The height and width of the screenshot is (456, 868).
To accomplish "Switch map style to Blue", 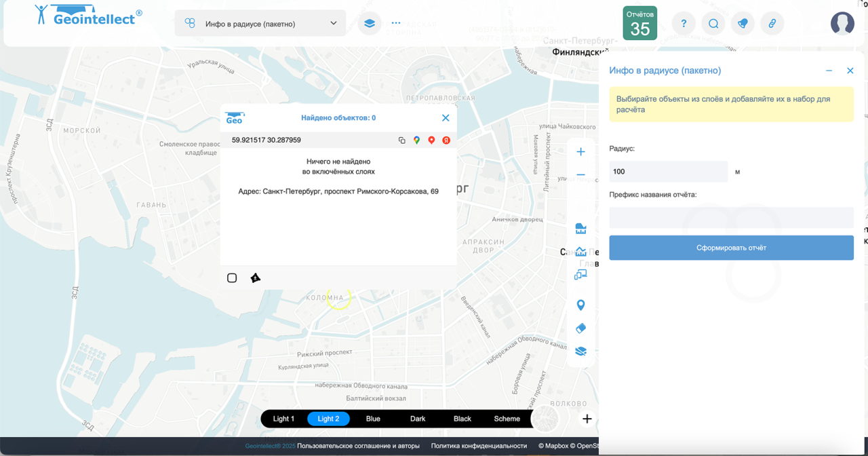I will pyautogui.click(x=373, y=419).
